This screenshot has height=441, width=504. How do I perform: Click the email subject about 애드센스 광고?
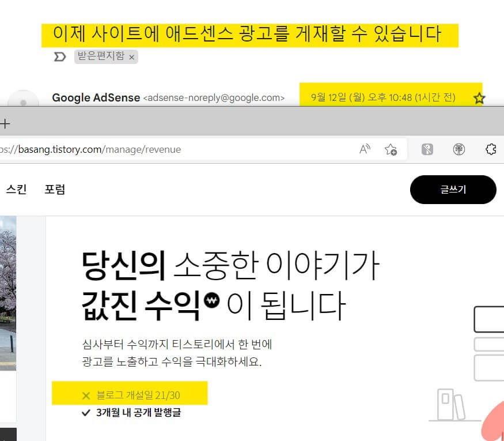coord(247,34)
